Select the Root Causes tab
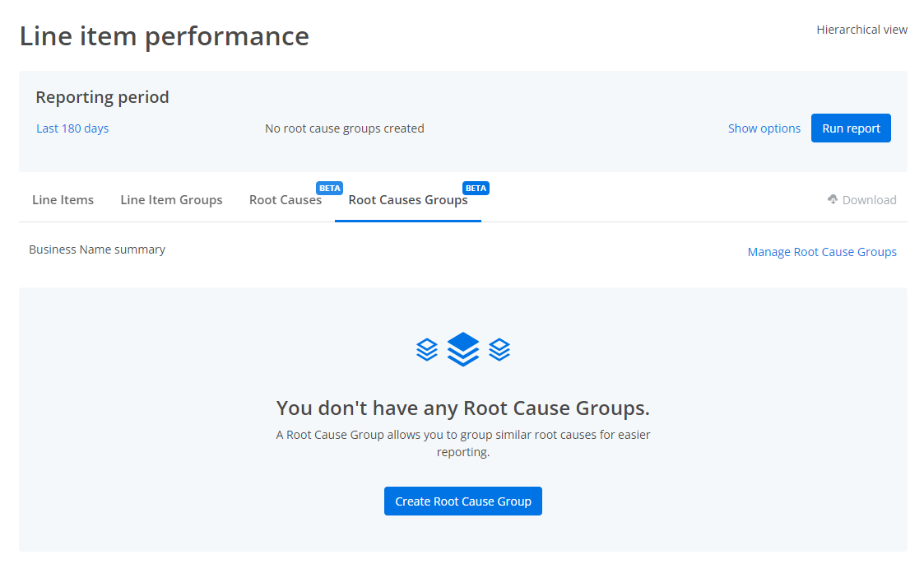This screenshot has width=924, height=583. point(286,200)
